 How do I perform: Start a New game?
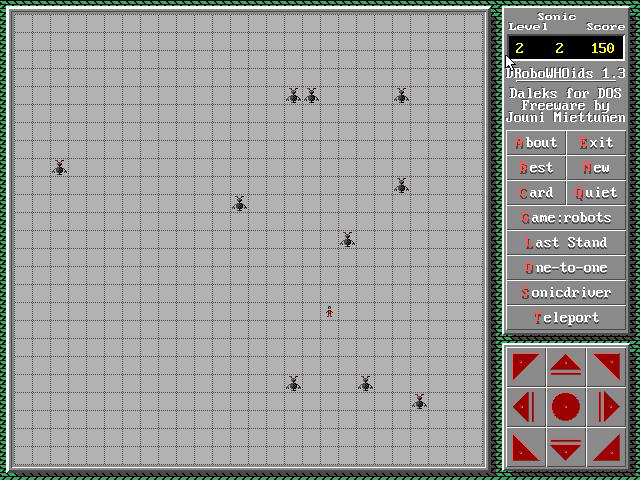[596, 168]
